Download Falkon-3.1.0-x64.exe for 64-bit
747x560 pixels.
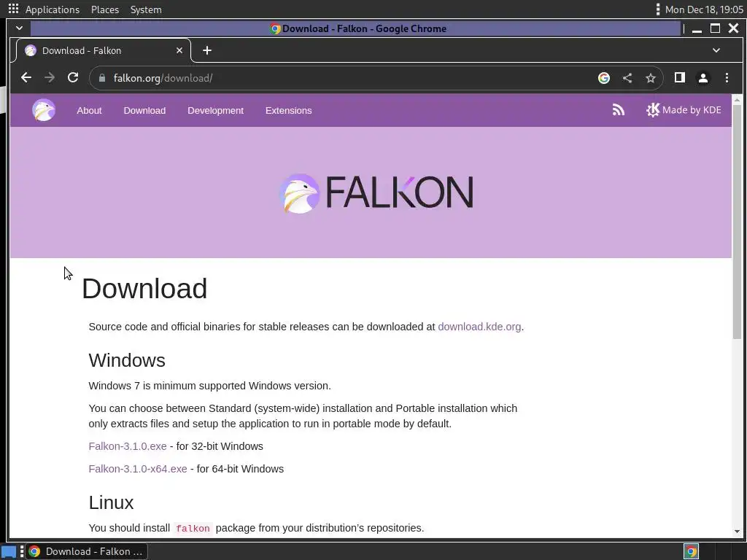click(138, 469)
